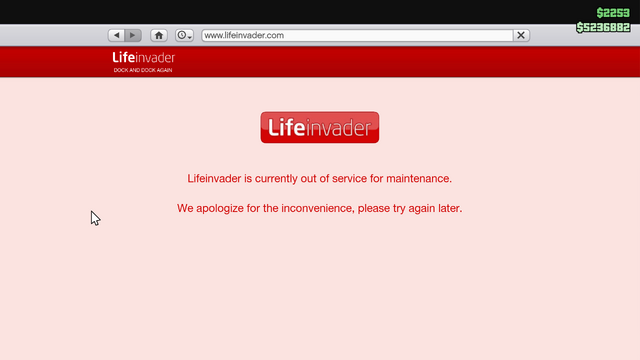The image size is (640, 360).
Task: Open the browser home page icon
Action: pyautogui.click(x=159, y=36)
